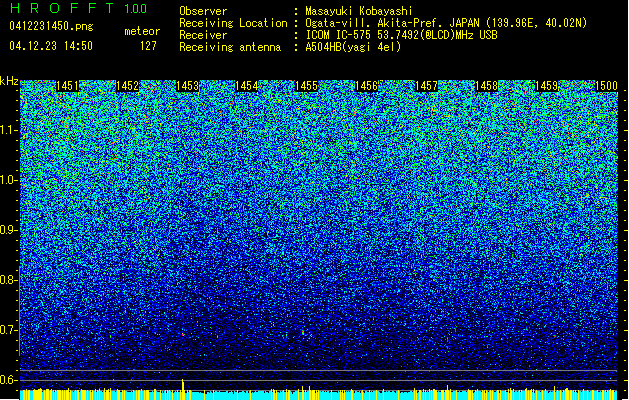Viewport: 629px width, 400px height.
Task: Click the meteor echo spot near 1455
Action: [x=303, y=333]
